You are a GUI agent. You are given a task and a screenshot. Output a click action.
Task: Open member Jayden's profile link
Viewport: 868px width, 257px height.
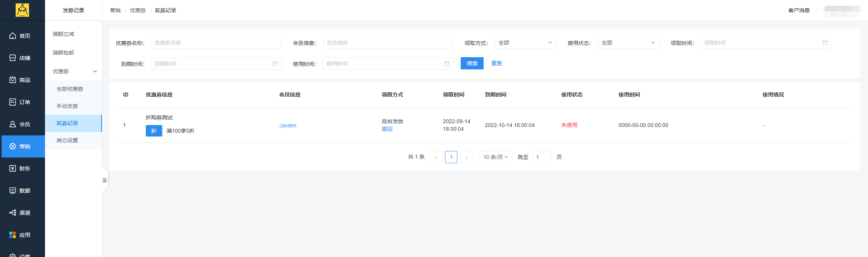pos(287,125)
